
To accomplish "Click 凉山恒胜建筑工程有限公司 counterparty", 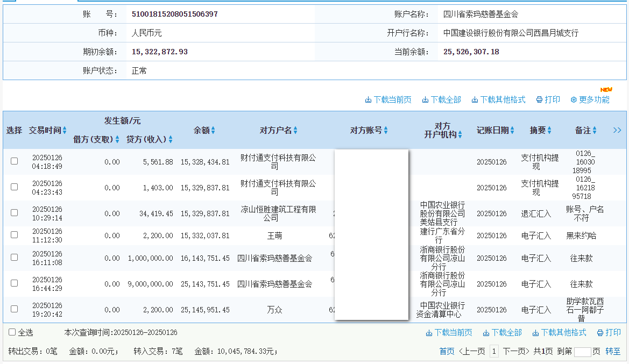I will (278, 213).
